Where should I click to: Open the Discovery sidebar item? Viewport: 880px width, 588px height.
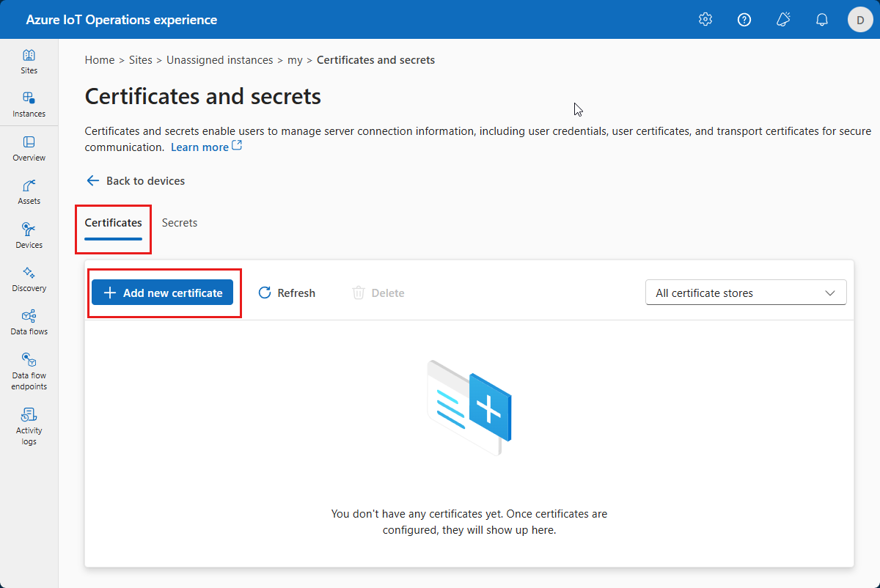tap(29, 279)
